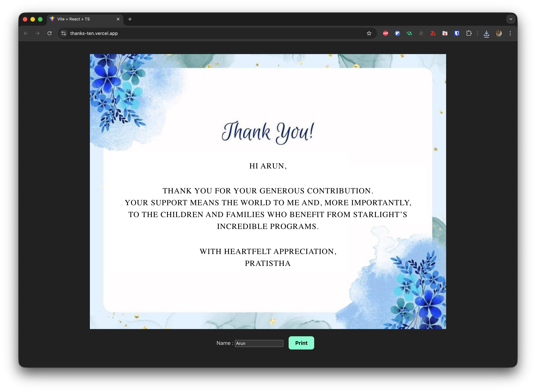Click 'WITH HEARTFELT APPRECIATION,' line
This screenshot has height=392, width=536.
click(268, 252)
